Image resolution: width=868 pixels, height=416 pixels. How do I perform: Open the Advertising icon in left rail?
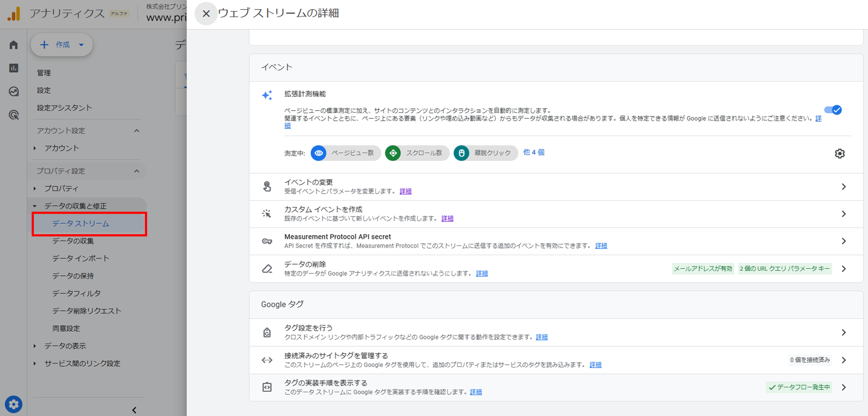(14, 115)
